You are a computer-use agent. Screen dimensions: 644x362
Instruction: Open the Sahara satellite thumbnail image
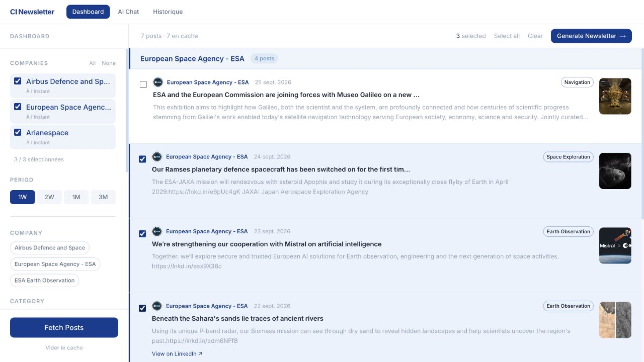pos(615,320)
